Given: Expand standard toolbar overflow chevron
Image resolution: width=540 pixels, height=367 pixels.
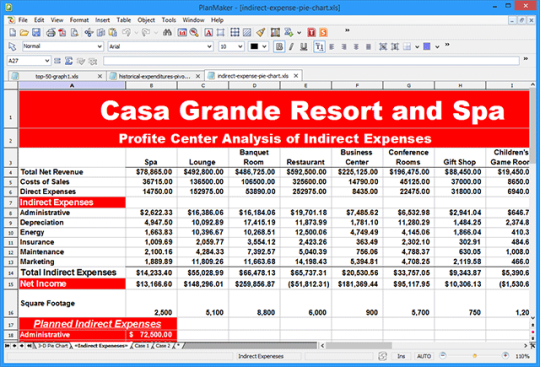Looking at the screenshot, I should click(347, 31).
